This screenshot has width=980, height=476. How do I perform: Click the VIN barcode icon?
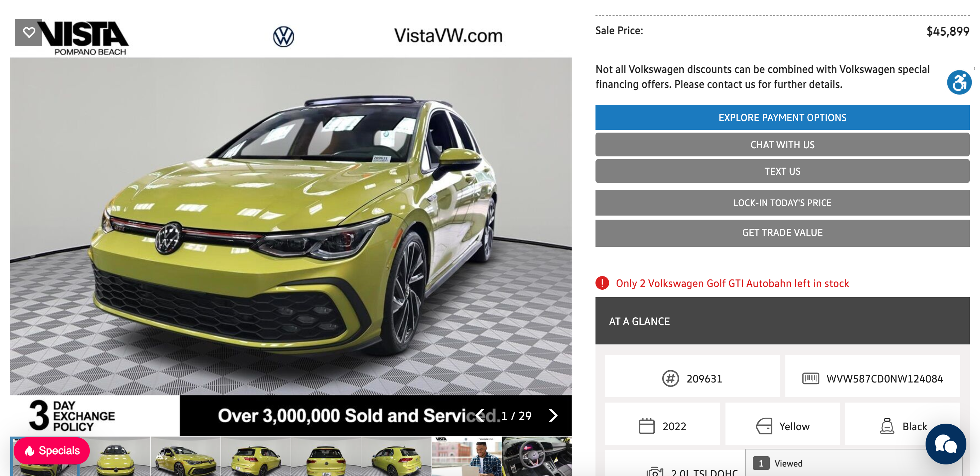[811, 379]
